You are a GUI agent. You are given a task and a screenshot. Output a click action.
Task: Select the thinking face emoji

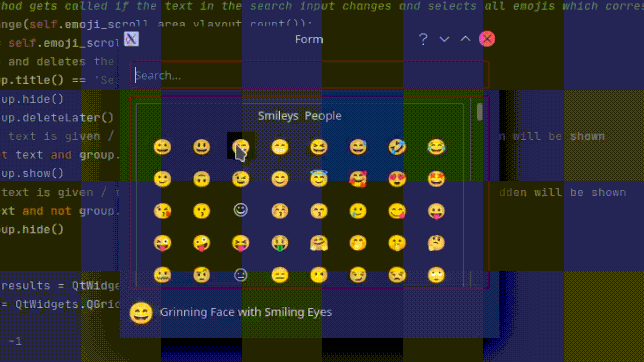436,243
